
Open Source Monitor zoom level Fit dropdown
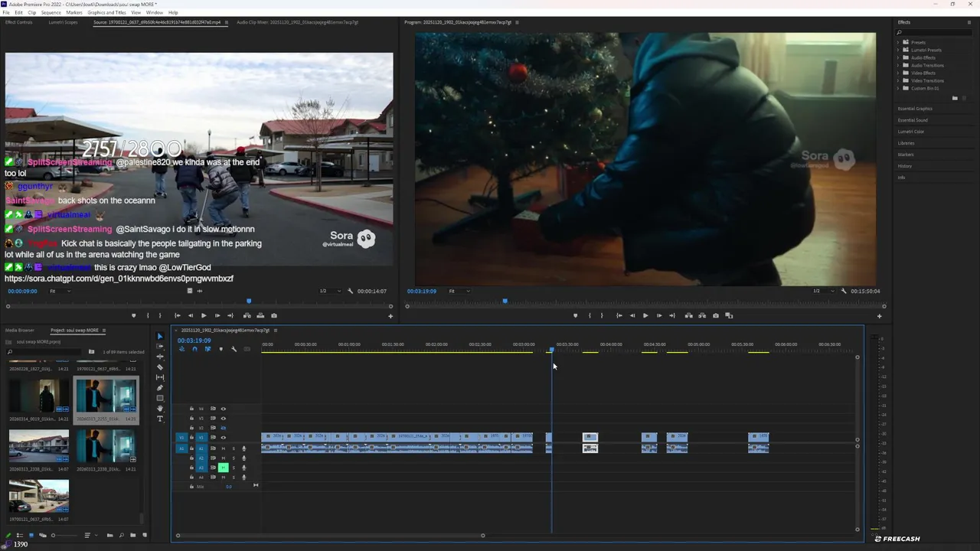pyautogui.click(x=58, y=291)
